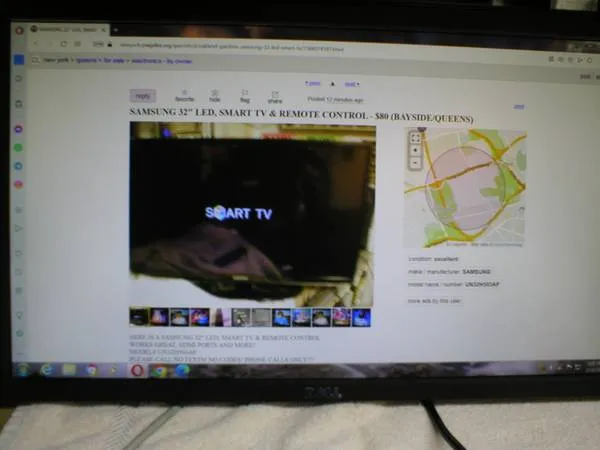Click the print link under the title
The width and height of the screenshot is (600, 450).
point(519,107)
